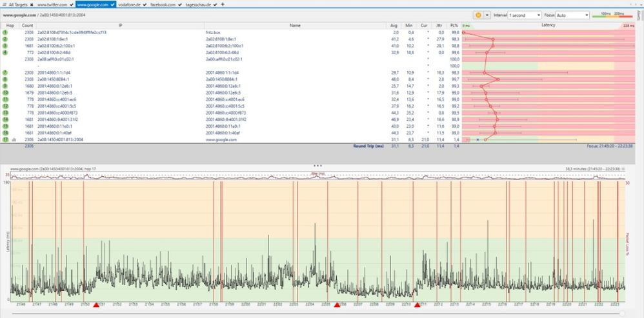Expand the pause button dropdown arrow
644x318 pixels.
pos(487,15)
